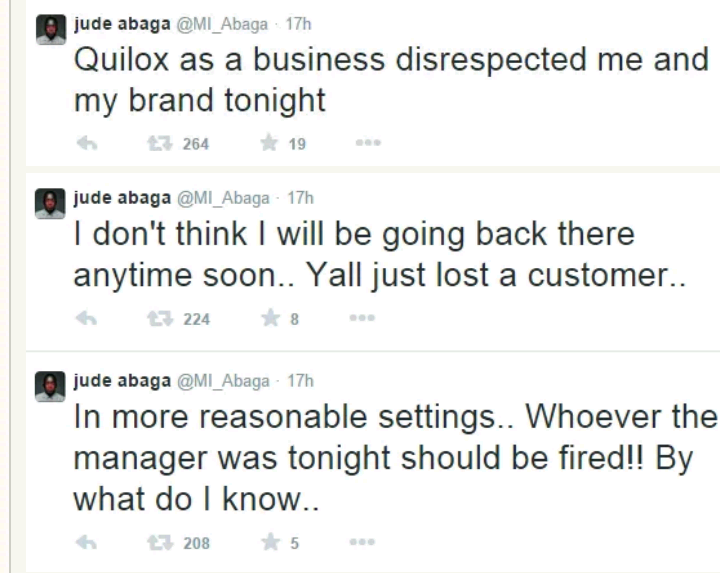Retweet the Quilox disrespected tweet
720x573 pixels.
(x=156, y=143)
